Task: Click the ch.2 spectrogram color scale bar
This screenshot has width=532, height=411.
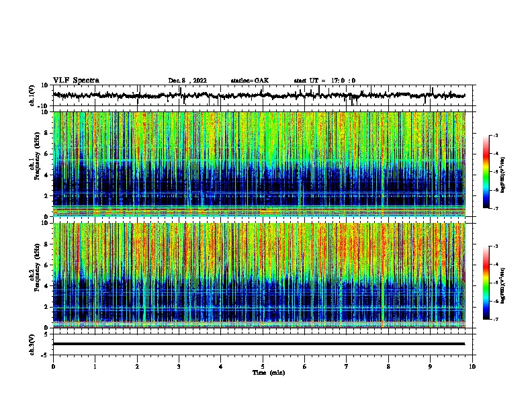Action: coord(486,283)
